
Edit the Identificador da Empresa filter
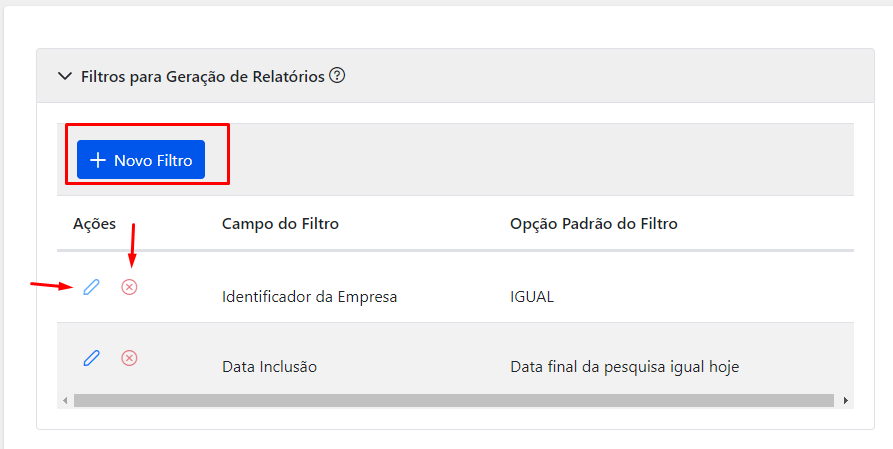[91, 287]
